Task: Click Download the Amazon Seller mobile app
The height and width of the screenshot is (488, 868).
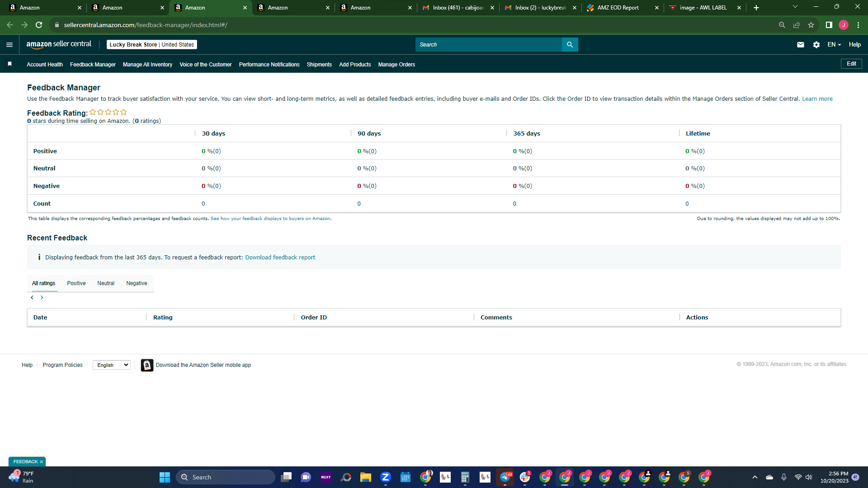Action: pos(203,365)
